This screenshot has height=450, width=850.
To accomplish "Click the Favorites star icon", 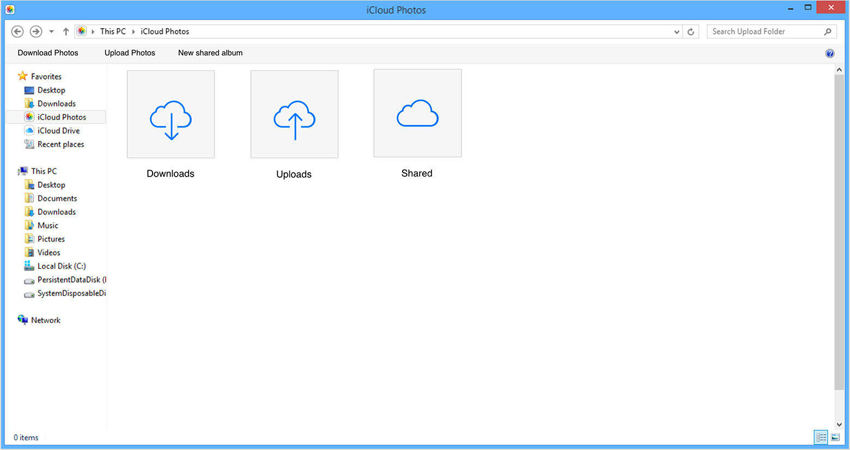I will coord(22,76).
